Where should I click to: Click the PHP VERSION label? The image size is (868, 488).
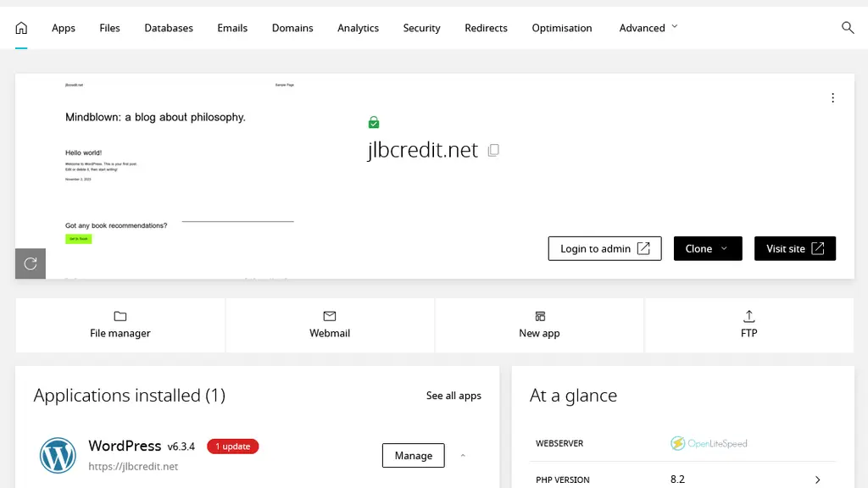coord(563,480)
